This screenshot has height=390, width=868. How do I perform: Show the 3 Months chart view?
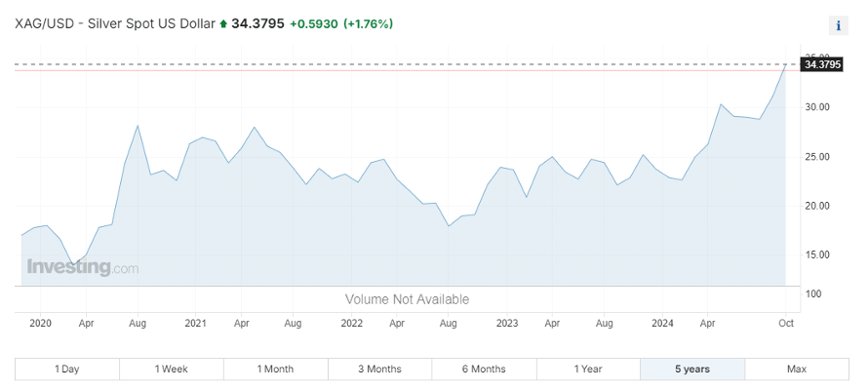pyautogui.click(x=380, y=369)
